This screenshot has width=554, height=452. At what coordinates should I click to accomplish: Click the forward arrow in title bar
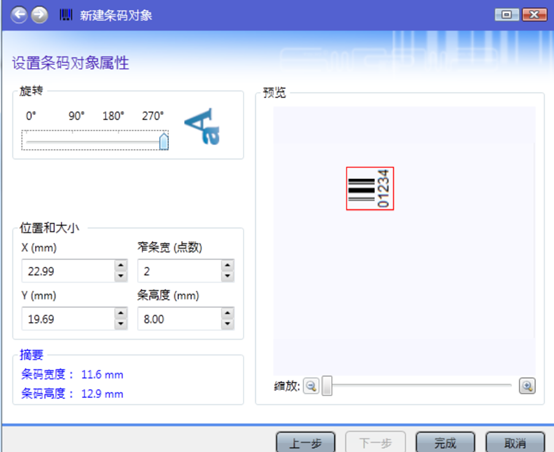(40, 15)
